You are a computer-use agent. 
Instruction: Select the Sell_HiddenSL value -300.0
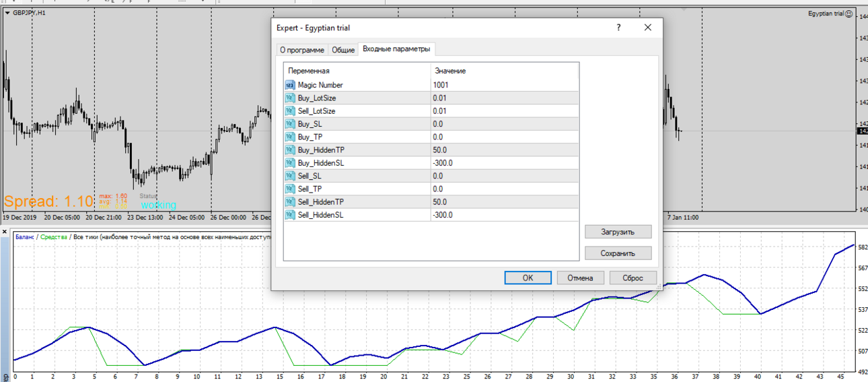443,215
